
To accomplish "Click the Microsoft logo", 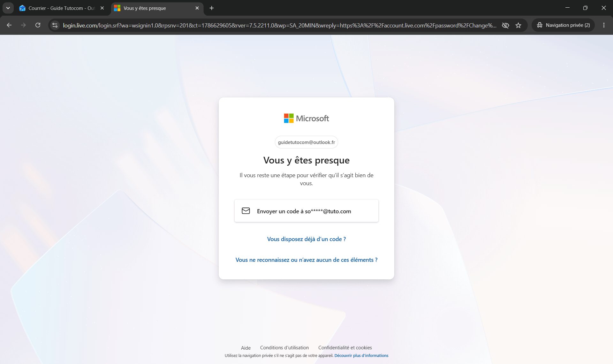I will [x=306, y=118].
